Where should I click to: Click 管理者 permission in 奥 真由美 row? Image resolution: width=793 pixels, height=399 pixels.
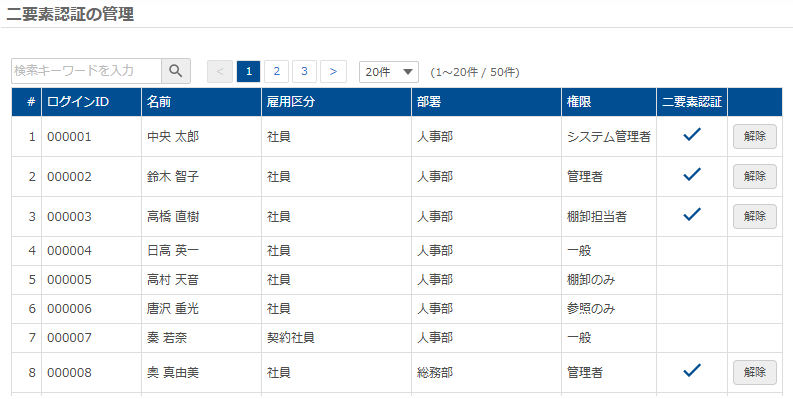pos(585,373)
